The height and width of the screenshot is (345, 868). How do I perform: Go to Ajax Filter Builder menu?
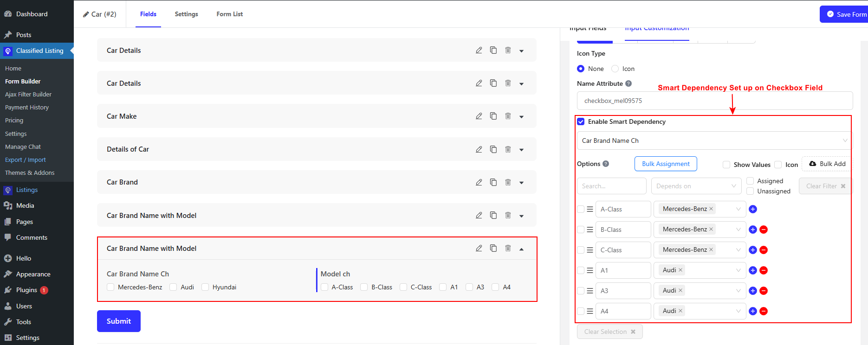[28, 94]
